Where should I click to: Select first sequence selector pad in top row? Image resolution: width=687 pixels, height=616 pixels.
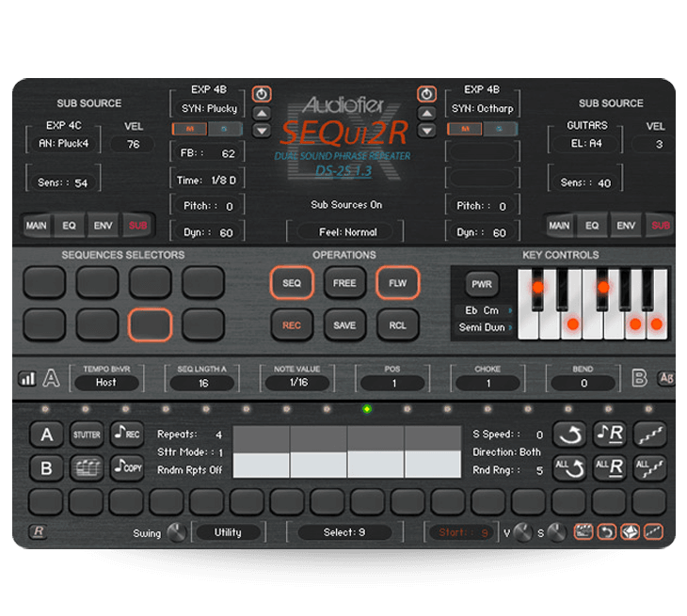click(x=44, y=283)
